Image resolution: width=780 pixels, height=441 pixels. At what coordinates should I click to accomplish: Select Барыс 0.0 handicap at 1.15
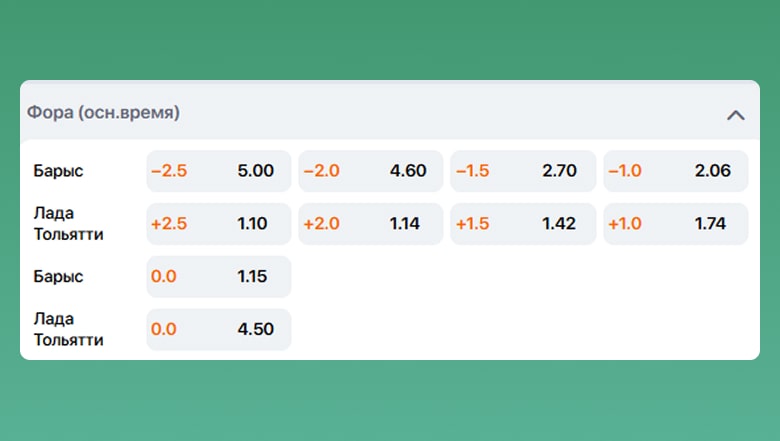tap(218, 277)
